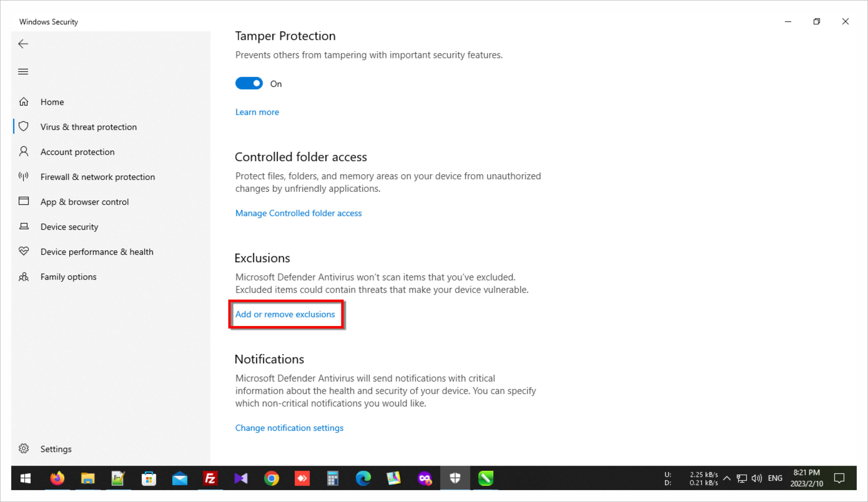This screenshot has height=502, width=868.
Task: Show hidden system tray icons chevron
Action: click(727, 478)
